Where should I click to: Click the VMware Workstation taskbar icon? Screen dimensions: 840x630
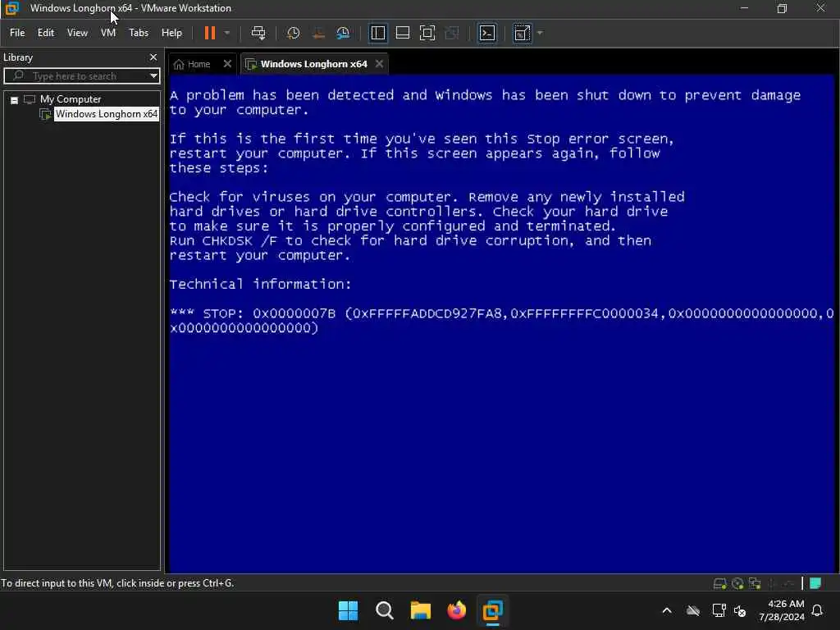[x=492, y=610]
